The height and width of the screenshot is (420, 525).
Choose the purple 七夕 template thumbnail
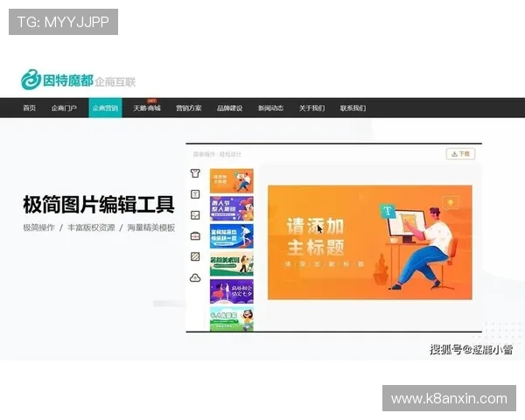coord(232,291)
